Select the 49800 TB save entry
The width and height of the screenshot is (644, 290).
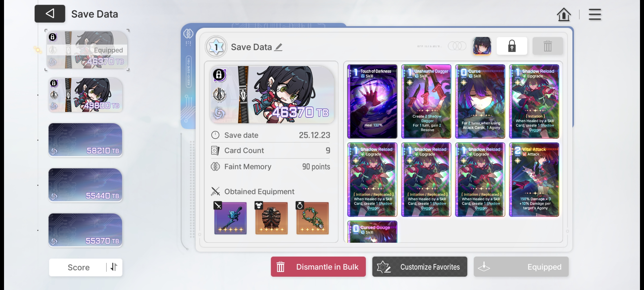coord(85,95)
